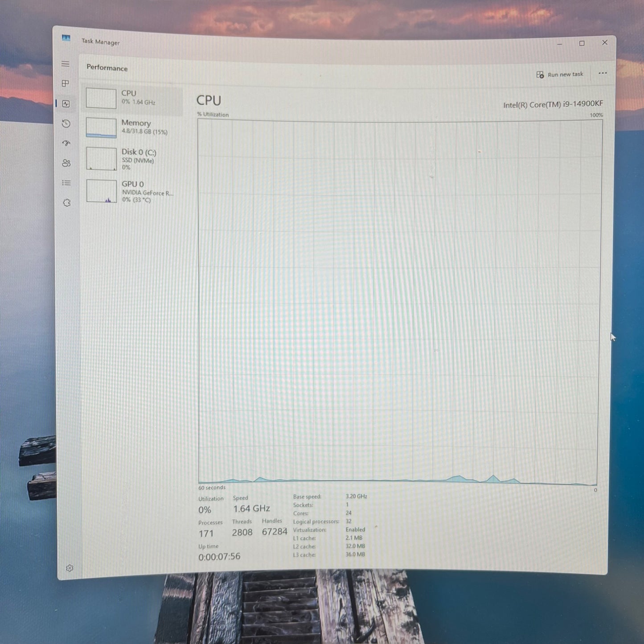Click the base speed 3.20 GHz value
This screenshot has width=644, height=644.
point(356,496)
